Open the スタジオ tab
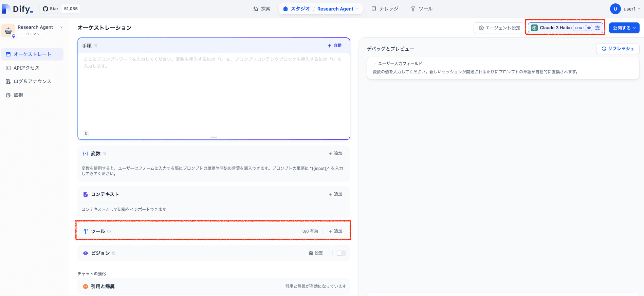The height and width of the screenshot is (296, 644). (x=296, y=9)
